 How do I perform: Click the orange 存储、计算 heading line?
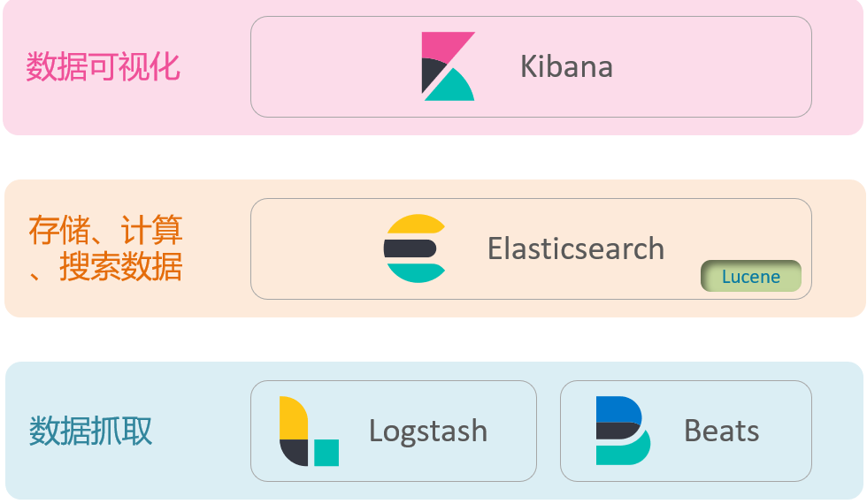click(105, 230)
